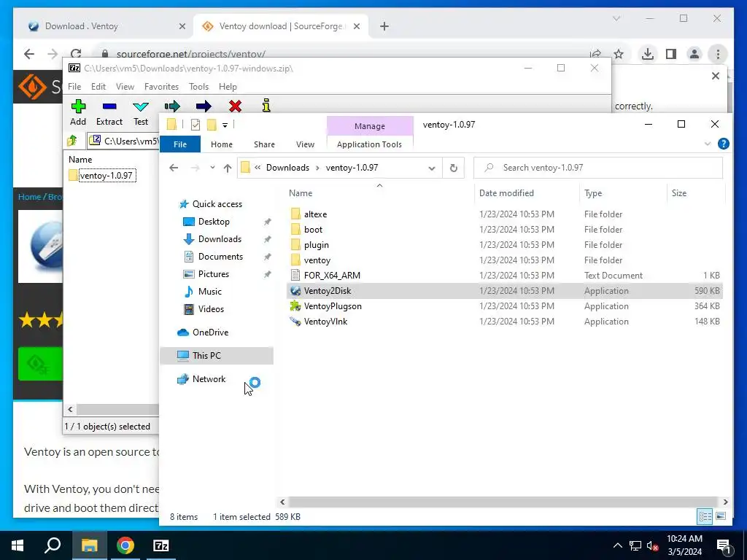Click the Copy arrow icon in 7-Zip

point(172,106)
